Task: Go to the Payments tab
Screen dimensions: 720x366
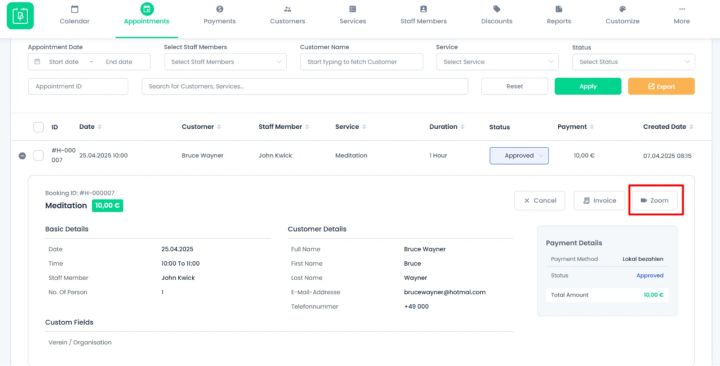Action: [x=219, y=16]
